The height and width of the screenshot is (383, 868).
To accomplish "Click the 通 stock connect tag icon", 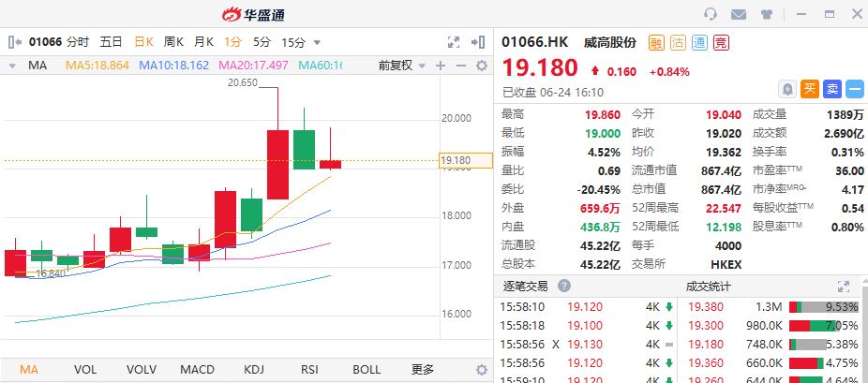I will tap(699, 42).
